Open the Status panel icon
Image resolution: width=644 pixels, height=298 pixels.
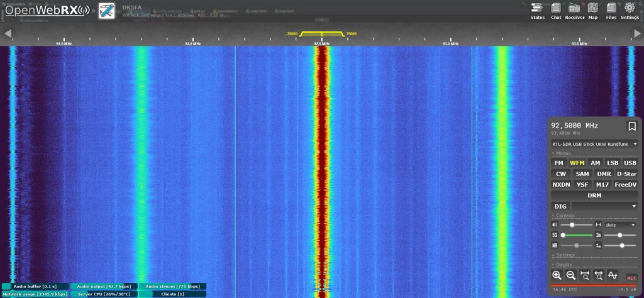[x=537, y=10]
